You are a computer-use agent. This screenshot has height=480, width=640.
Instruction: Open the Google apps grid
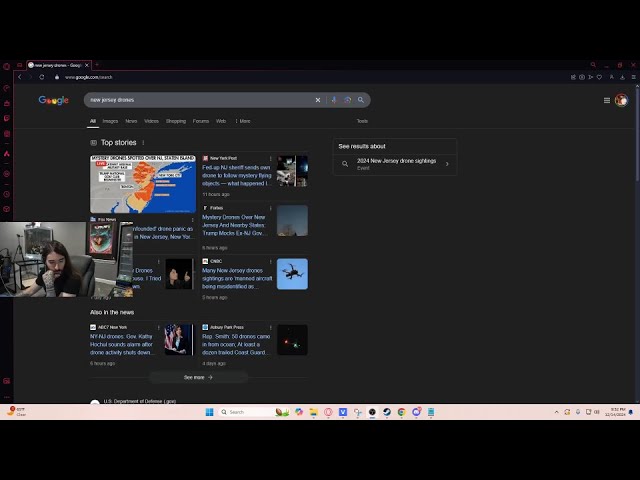606,100
